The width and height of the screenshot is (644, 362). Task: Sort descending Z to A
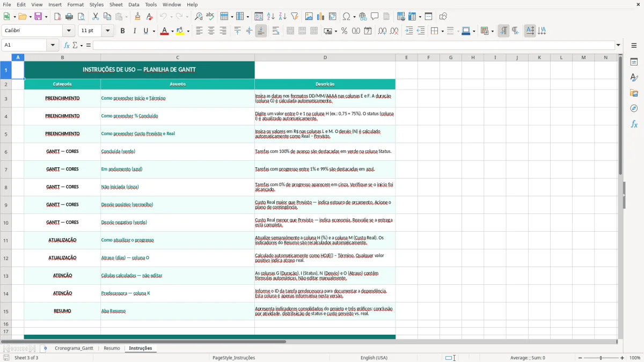click(283, 17)
